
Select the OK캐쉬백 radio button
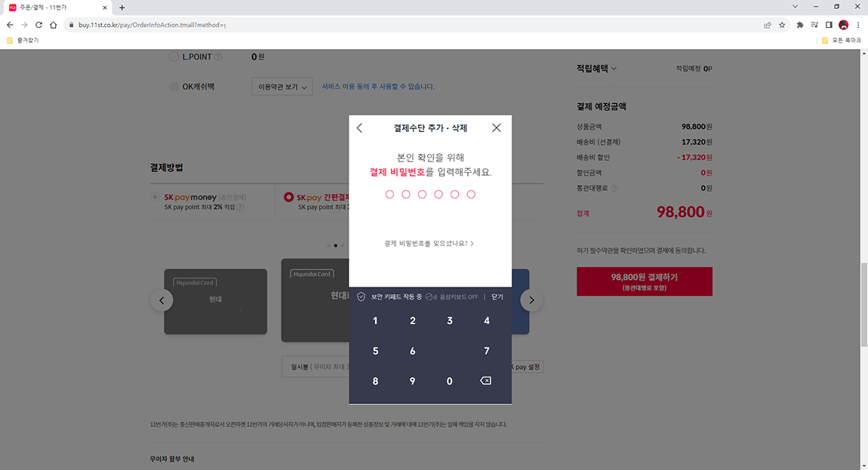tap(173, 86)
